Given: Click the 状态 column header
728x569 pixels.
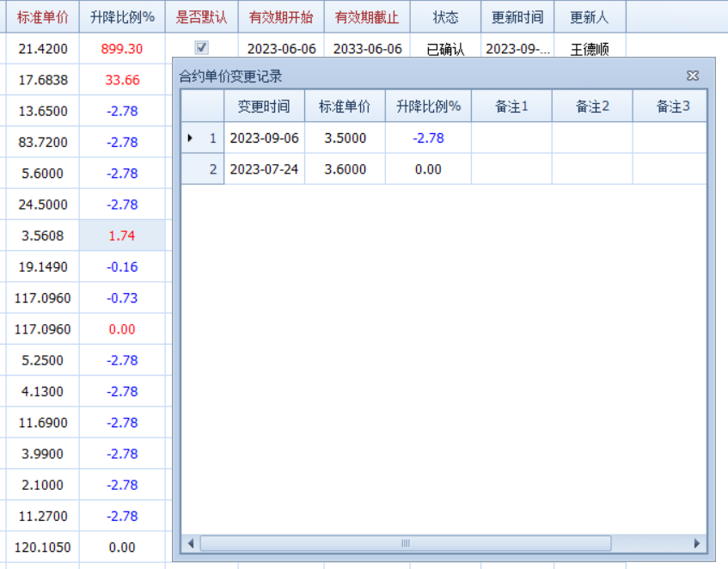Looking at the screenshot, I should (x=445, y=17).
